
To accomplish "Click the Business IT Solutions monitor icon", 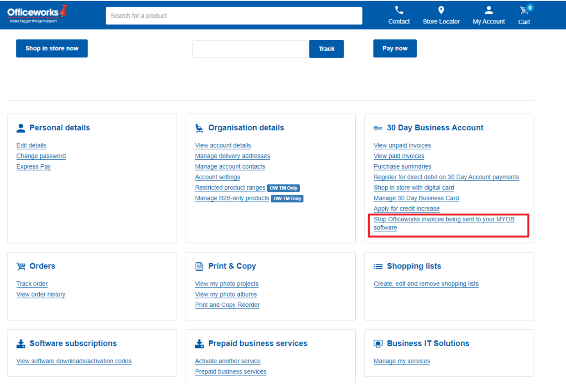I will pyautogui.click(x=378, y=344).
